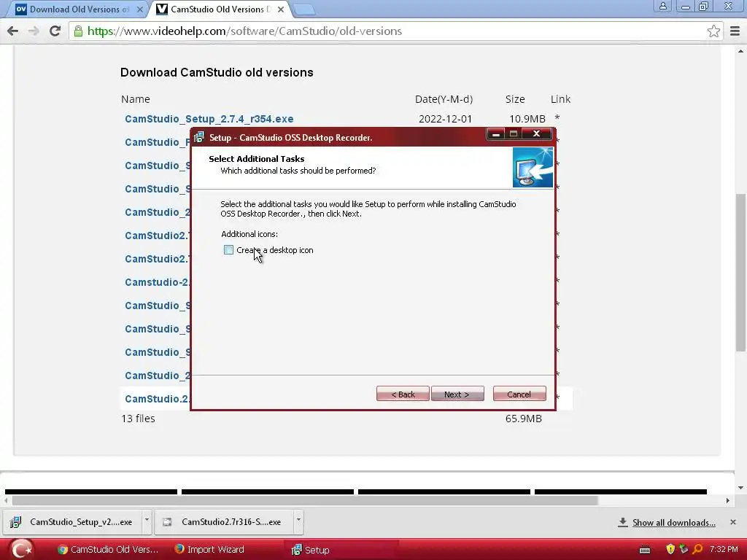This screenshot has width=747, height=560.
Task: Open a new browser tab
Action: tap(303, 9)
